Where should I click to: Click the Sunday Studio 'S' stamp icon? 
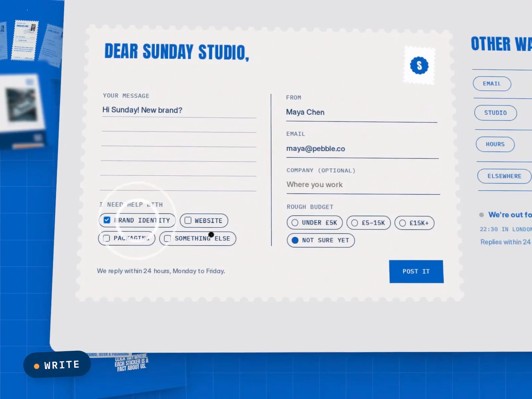pyautogui.click(x=419, y=65)
